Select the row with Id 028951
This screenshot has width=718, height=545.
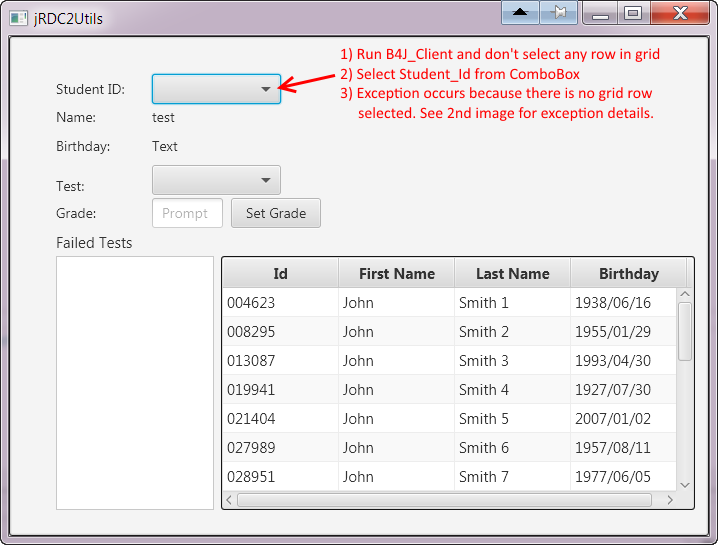coord(449,476)
